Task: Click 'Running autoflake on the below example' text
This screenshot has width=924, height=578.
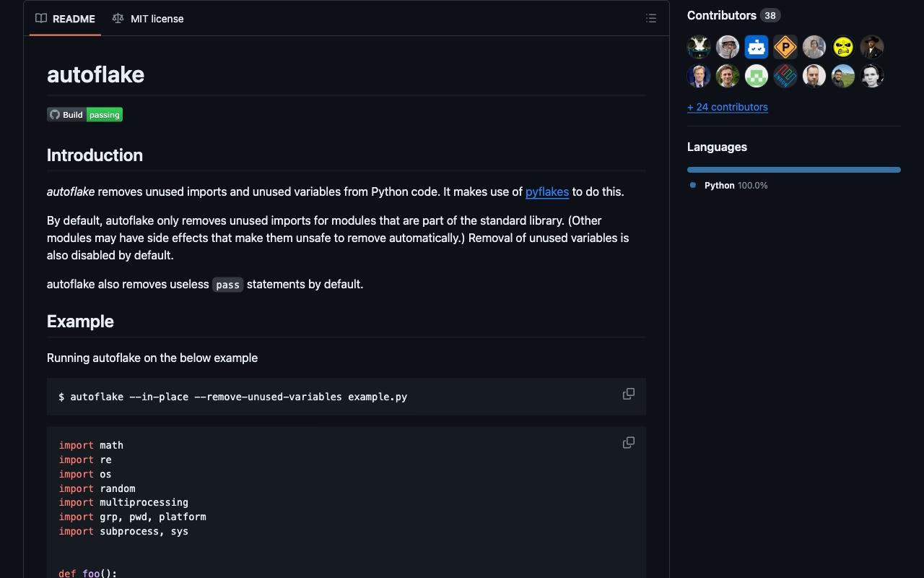Action: pyautogui.click(x=152, y=358)
